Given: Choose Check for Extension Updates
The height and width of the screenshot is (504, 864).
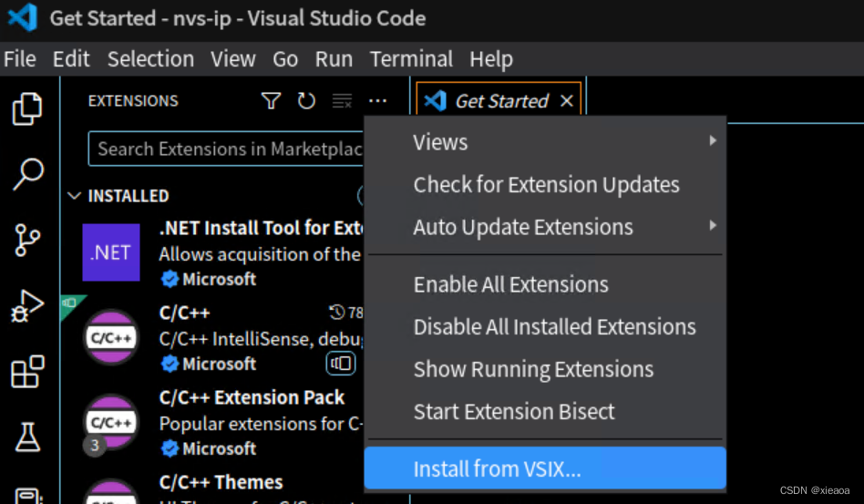Looking at the screenshot, I should pos(546,185).
